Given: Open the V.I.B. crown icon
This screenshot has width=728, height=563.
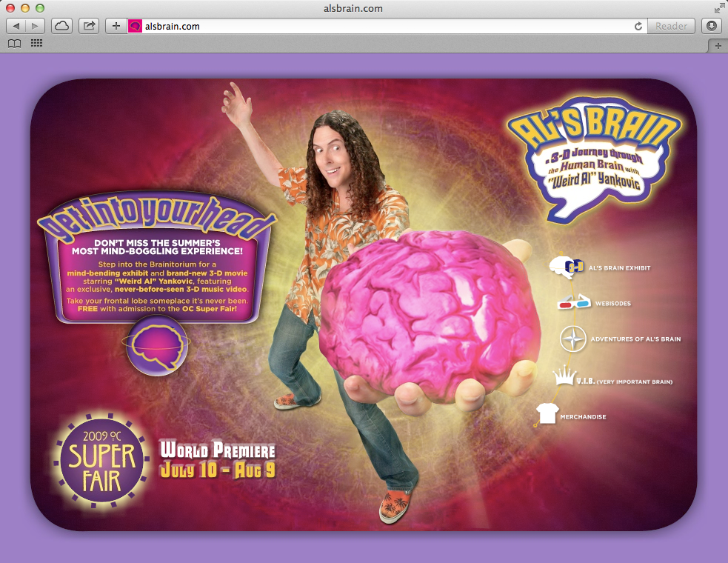Looking at the screenshot, I should [x=564, y=379].
